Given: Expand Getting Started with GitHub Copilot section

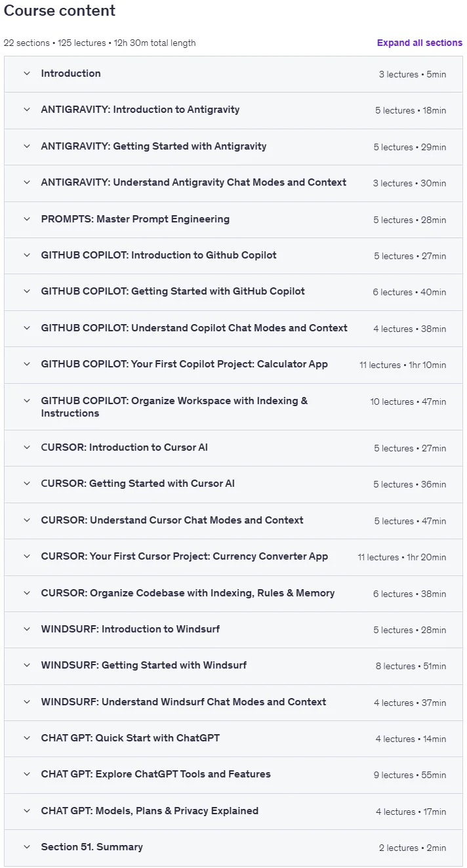Looking at the screenshot, I should [x=233, y=292].
